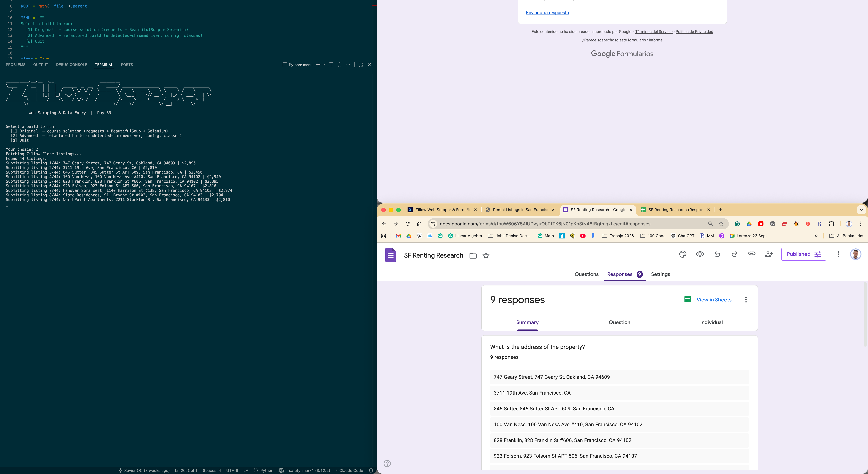The height and width of the screenshot is (474, 868).
Task: Show the Summary responses view
Action: click(527, 322)
